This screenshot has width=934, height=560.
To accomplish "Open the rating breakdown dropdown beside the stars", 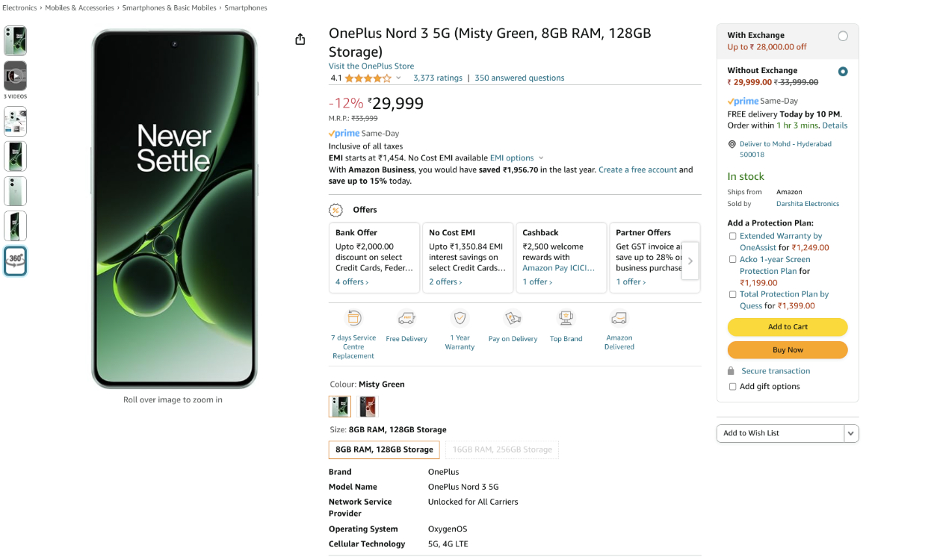I will point(398,78).
